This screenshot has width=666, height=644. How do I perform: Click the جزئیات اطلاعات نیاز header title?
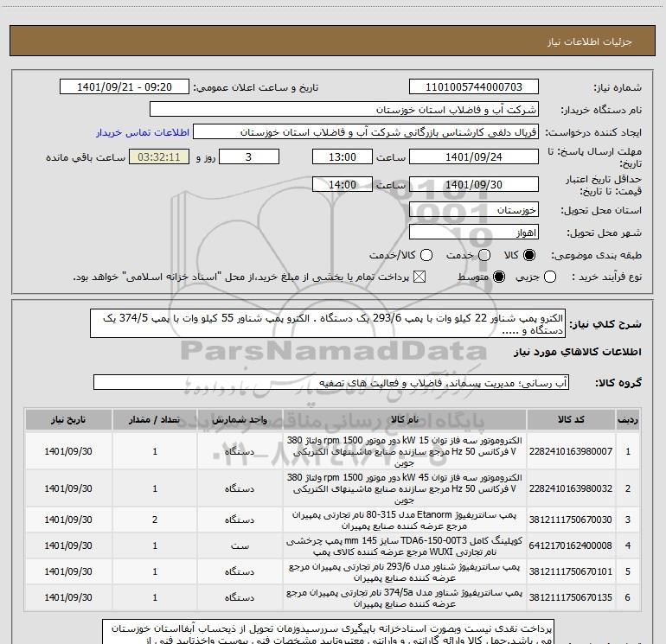(590, 41)
